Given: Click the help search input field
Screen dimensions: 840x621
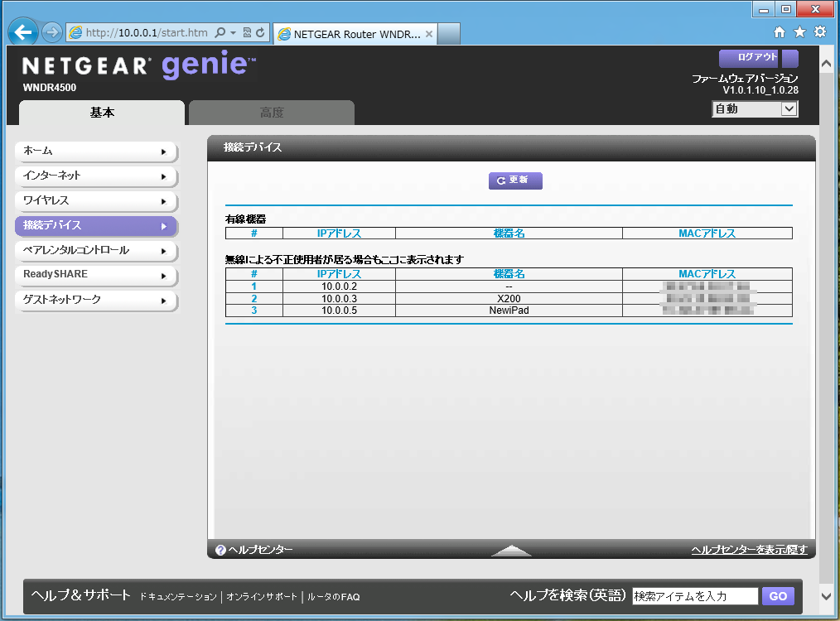Looking at the screenshot, I should click(x=694, y=596).
